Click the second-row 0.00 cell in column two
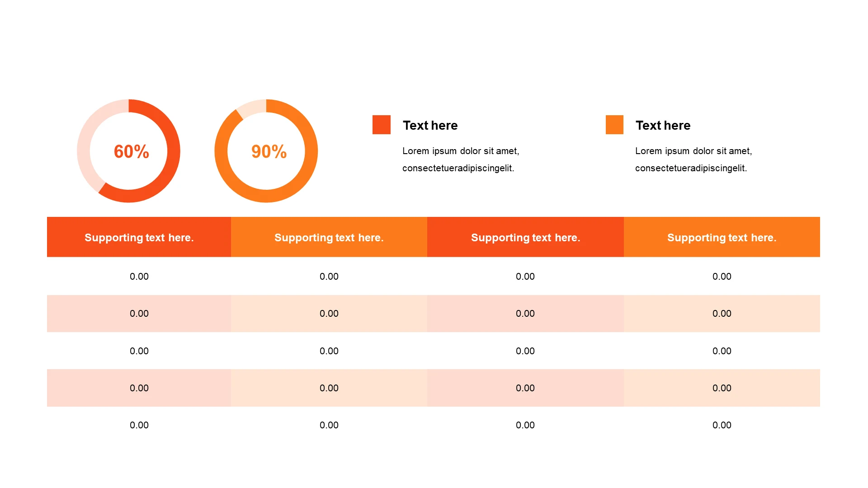Viewport: 868px width, 488px height. [x=329, y=314]
